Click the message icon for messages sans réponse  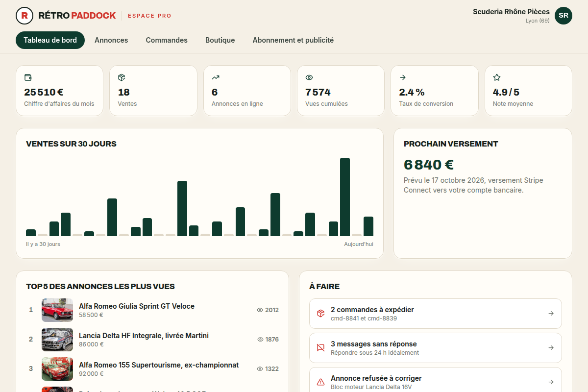(320, 348)
